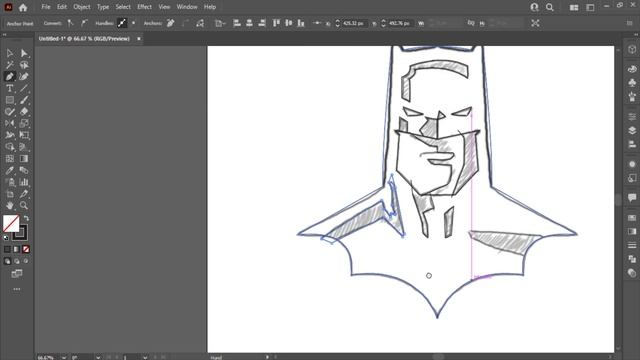Convert selected anchor points to smooth

(x=84, y=23)
